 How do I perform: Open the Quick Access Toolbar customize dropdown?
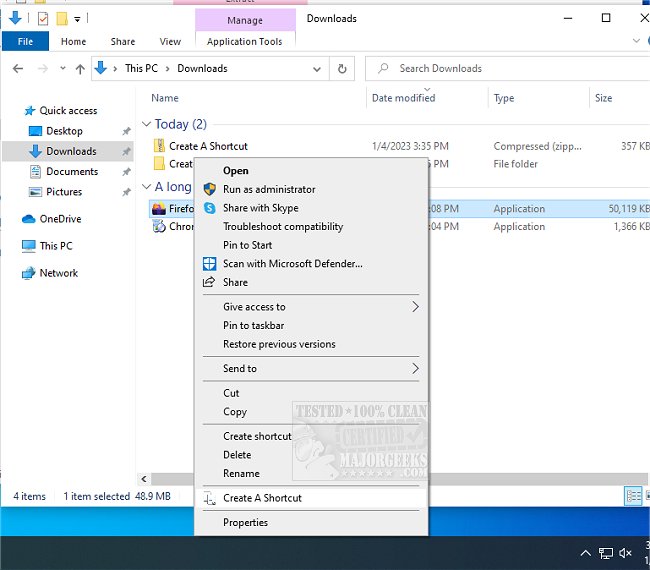pos(78,18)
